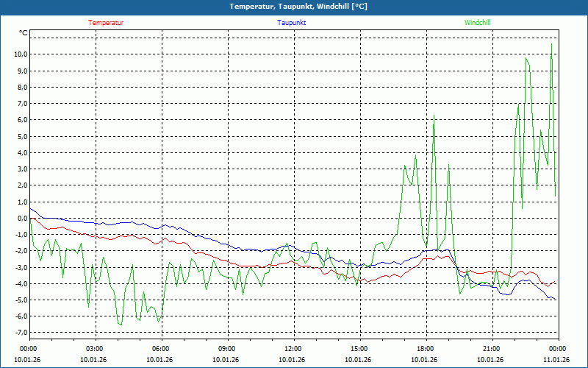Select the green Windchill legend label
This screenshot has height=368, width=588.
click(x=477, y=23)
